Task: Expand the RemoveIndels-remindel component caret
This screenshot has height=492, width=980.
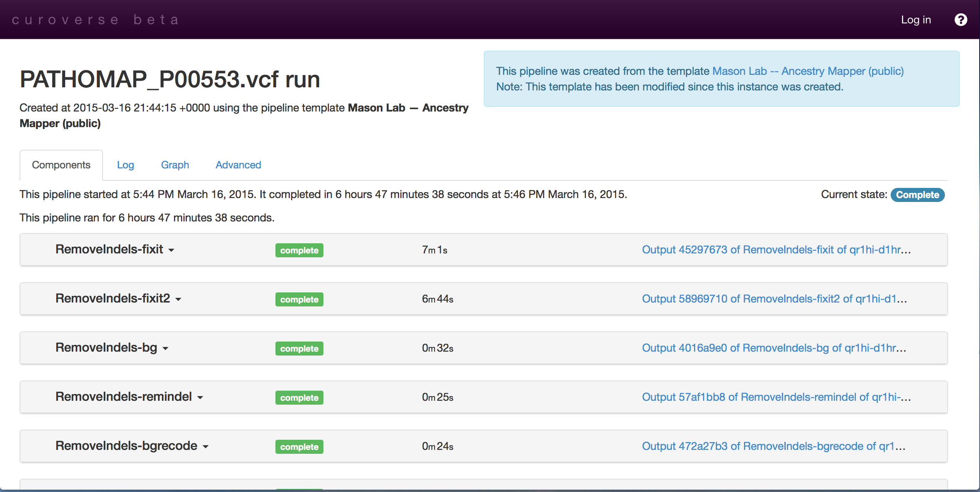Action: point(200,398)
